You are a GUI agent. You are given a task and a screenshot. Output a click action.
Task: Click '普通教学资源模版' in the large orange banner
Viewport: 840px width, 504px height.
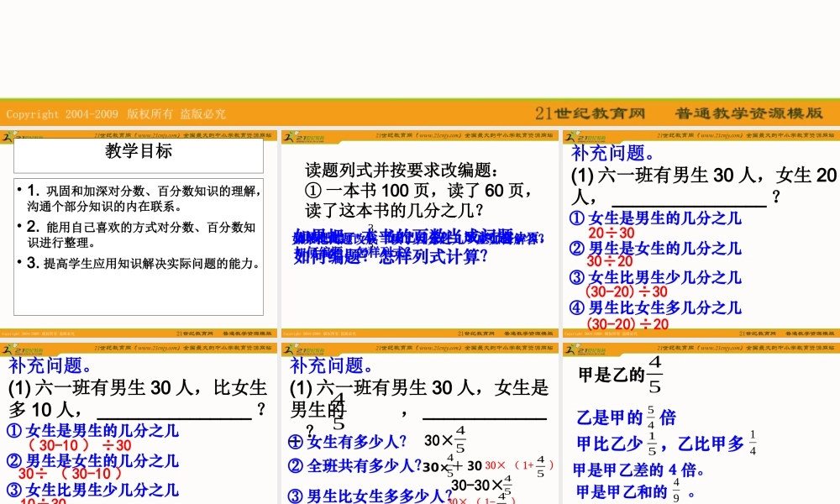(x=748, y=113)
